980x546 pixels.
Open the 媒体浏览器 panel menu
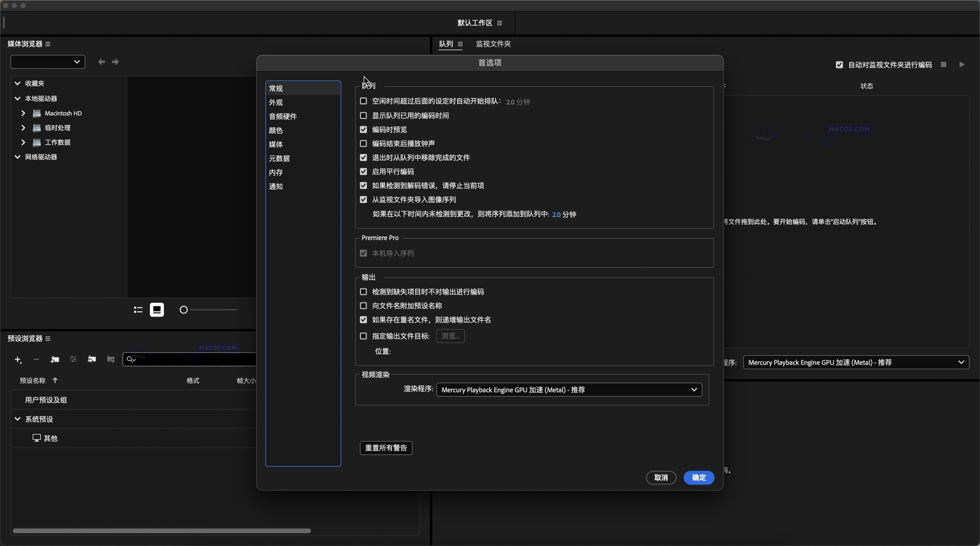48,44
